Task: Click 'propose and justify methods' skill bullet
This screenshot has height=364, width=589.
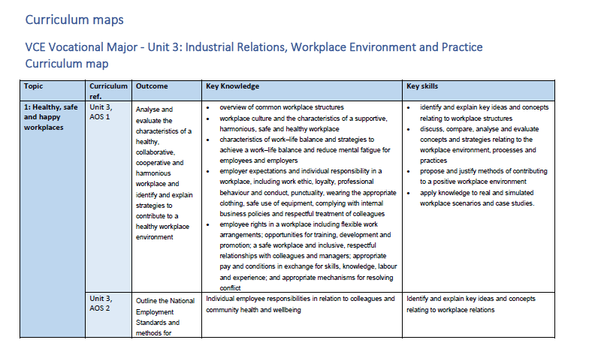Action: pyautogui.click(x=484, y=176)
